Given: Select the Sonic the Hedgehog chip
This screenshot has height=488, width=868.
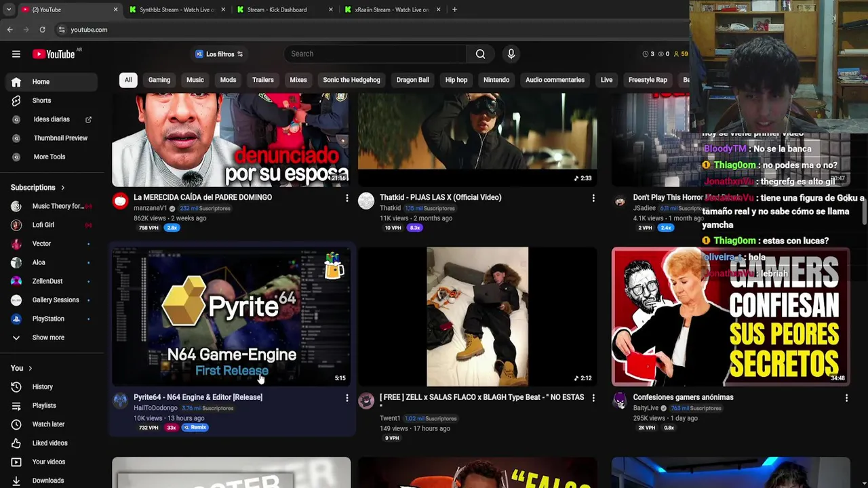Looking at the screenshot, I should 351,80.
